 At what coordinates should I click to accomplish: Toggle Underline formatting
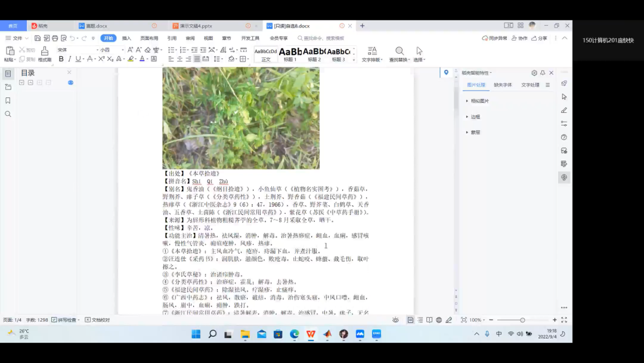tap(78, 59)
